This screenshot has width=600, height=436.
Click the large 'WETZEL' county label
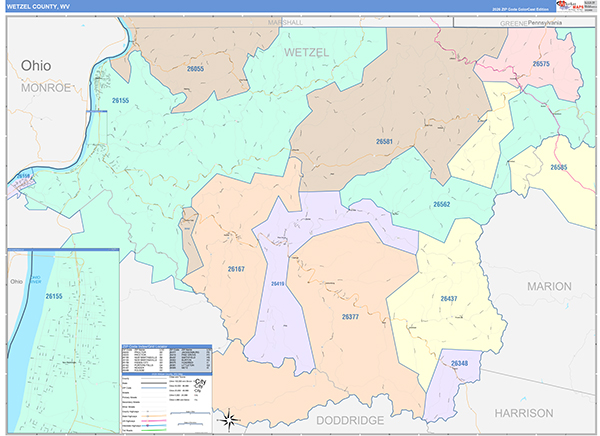click(x=306, y=52)
